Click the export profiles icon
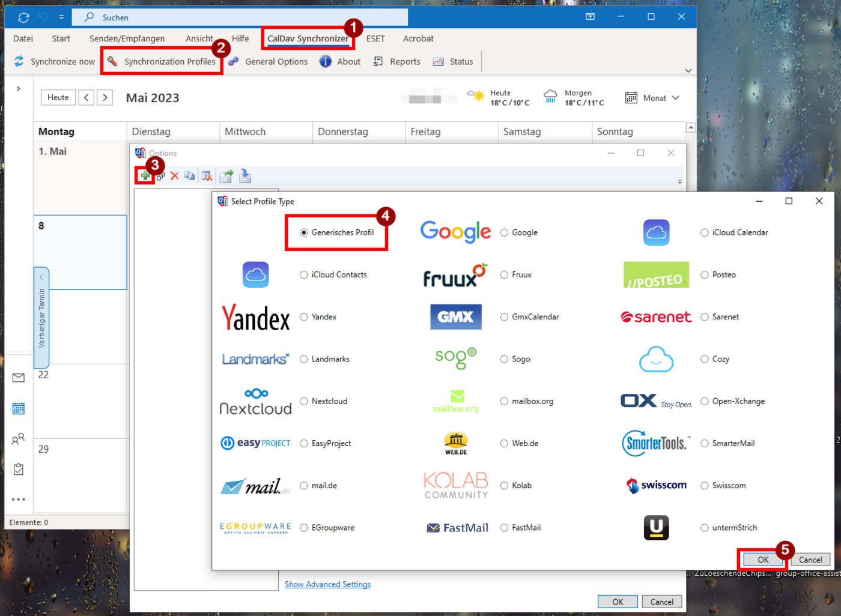Screen dimensions: 841x616 click(x=226, y=176)
